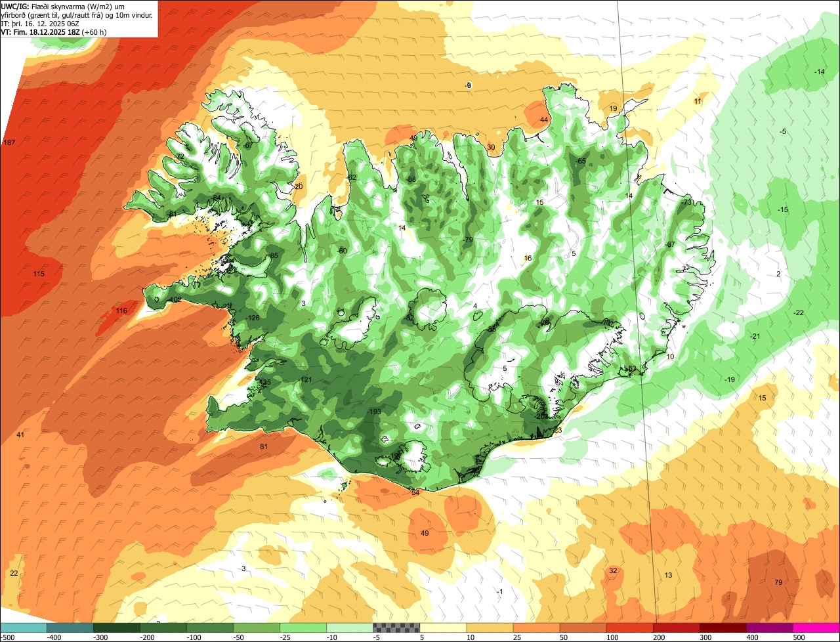Image resolution: width=840 pixels, height=642 pixels.
Task: Click the map value '32' south of Iceland
Action: click(613, 570)
